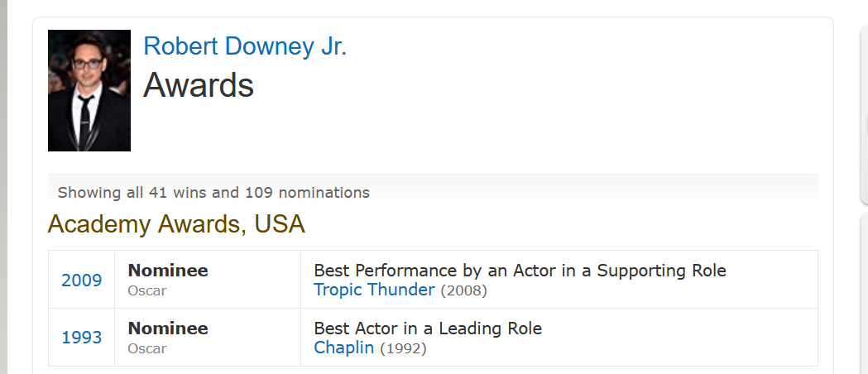Select the Academy Awards, USA heading
The height and width of the screenshot is (374, 868).
(x=176, y=223)
